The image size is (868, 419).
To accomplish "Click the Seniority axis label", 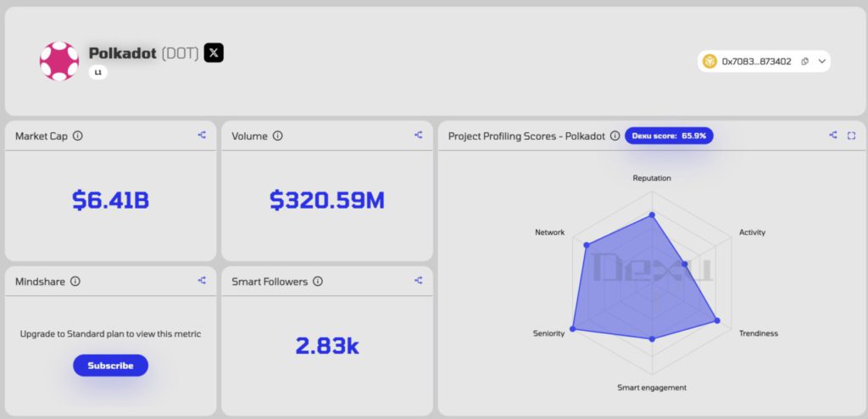I will (x=549, y=333).
